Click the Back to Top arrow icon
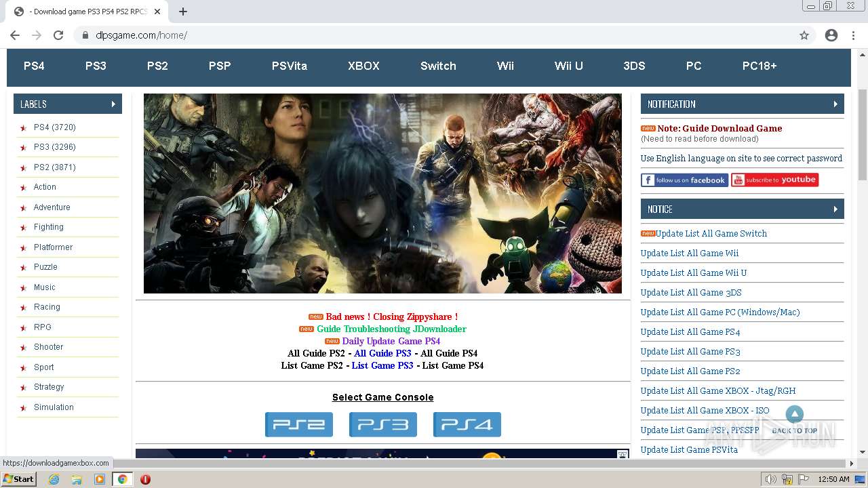This screenshot has height=488, width=868. click(x=795, y=414)
